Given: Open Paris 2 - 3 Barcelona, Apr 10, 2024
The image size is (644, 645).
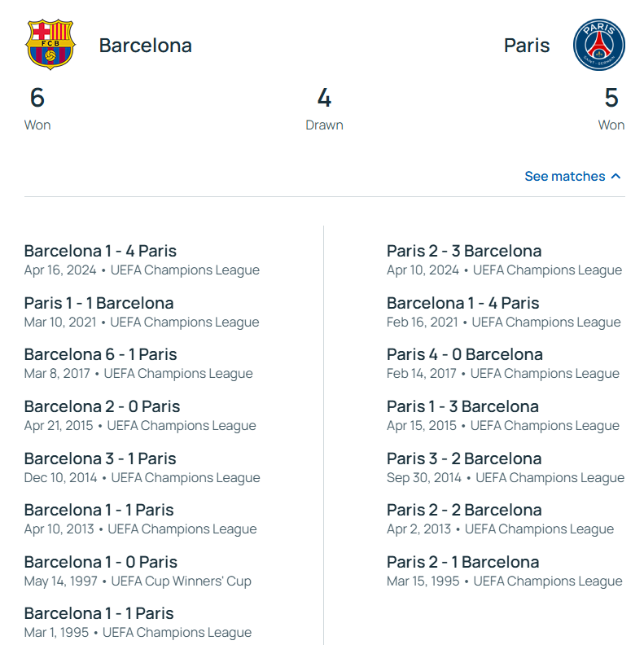Looking at the screenshot, I should pyautogui.click(x=464, y=252).
